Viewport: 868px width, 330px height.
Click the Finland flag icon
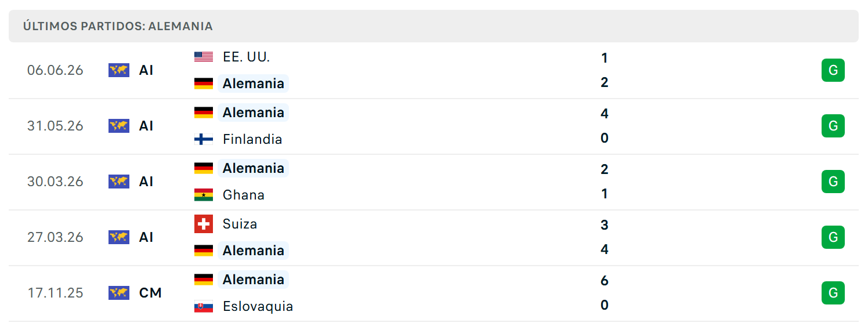[204, 139]
